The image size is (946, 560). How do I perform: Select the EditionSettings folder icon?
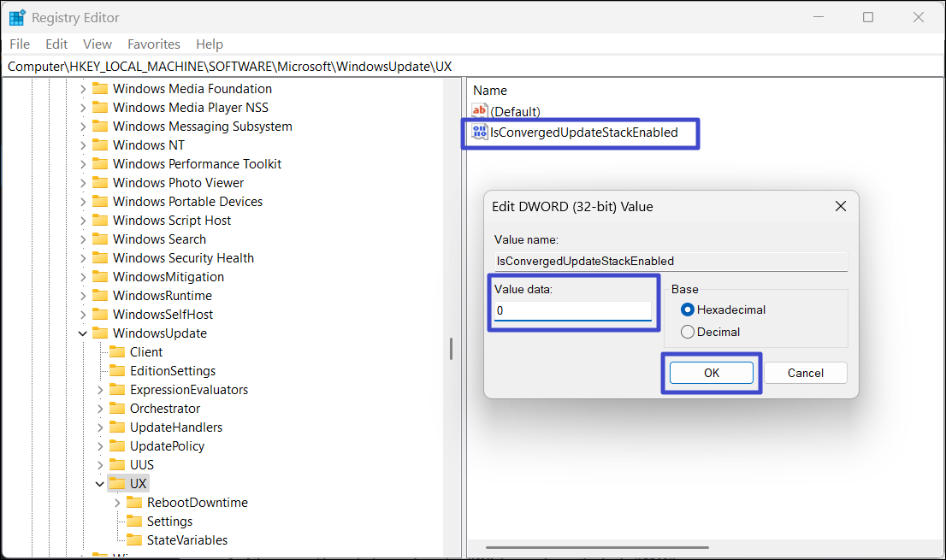click(117, 371)
